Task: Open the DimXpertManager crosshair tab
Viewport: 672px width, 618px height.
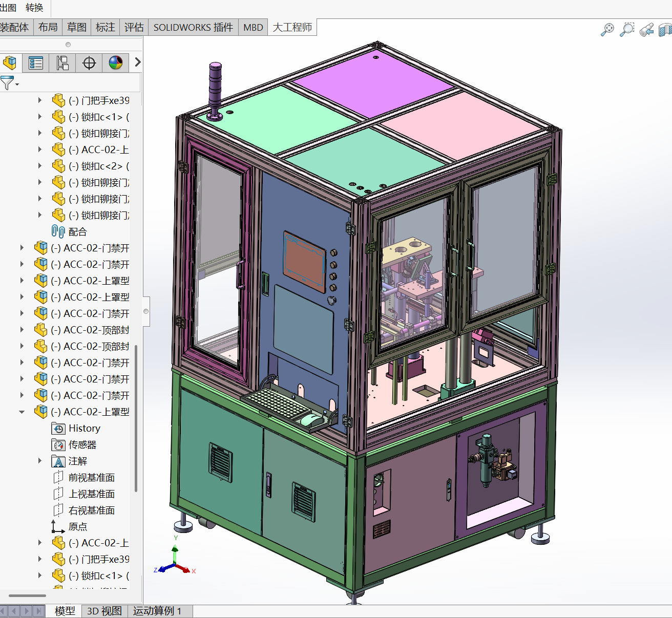Action: coord(89,63)
